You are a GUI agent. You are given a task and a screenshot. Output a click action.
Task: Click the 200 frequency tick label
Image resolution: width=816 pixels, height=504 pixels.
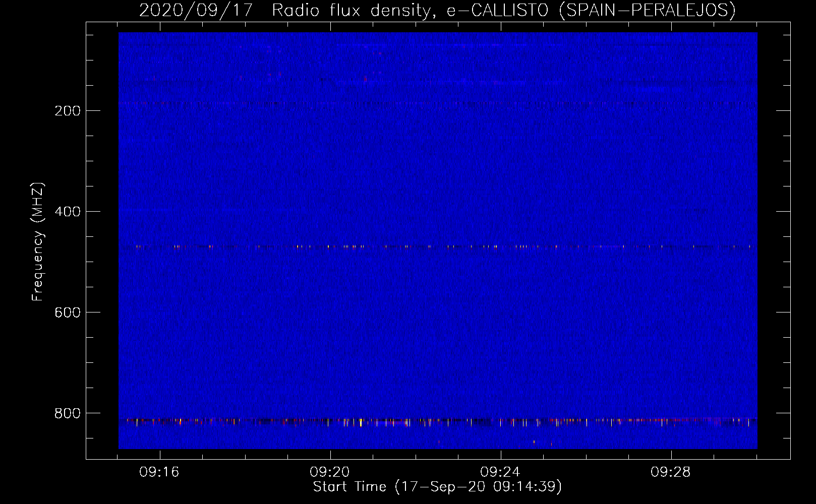(68, 111)
